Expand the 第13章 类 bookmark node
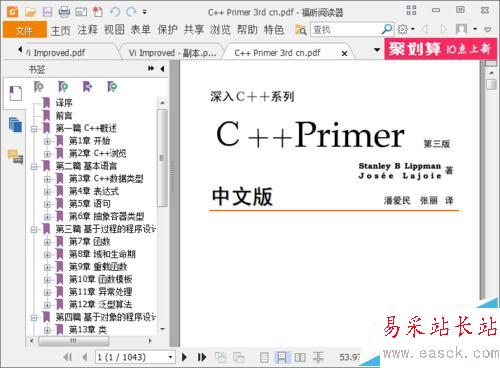 click(x=47, y=330)
